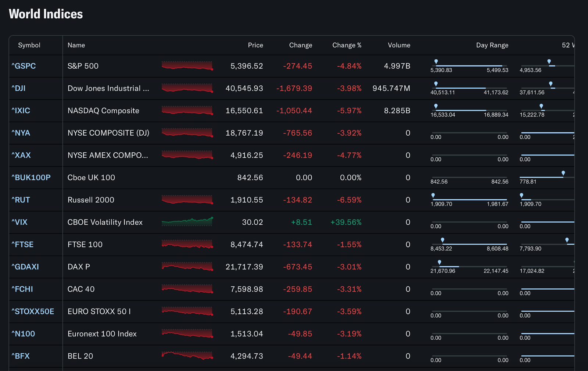Click FTSE 100 change -133.74
This screenshot has height=371, width=588.
coord(297,245)
